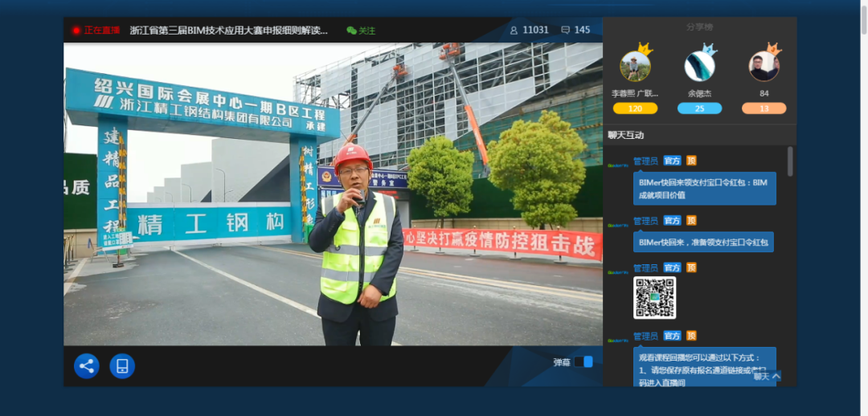Click 官方 badge above the QR code
Screen dimensions: 868x416
click(673, 267)
